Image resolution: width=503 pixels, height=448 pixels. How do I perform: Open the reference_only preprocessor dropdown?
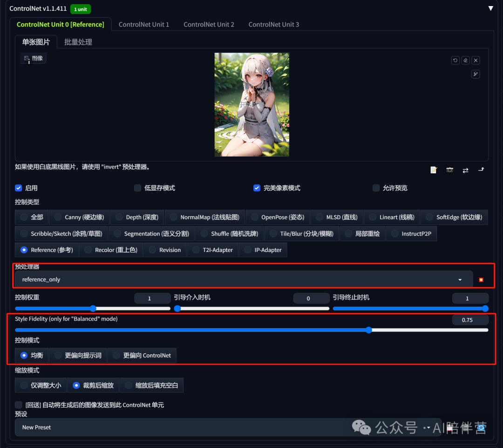[x=244, y=279]
